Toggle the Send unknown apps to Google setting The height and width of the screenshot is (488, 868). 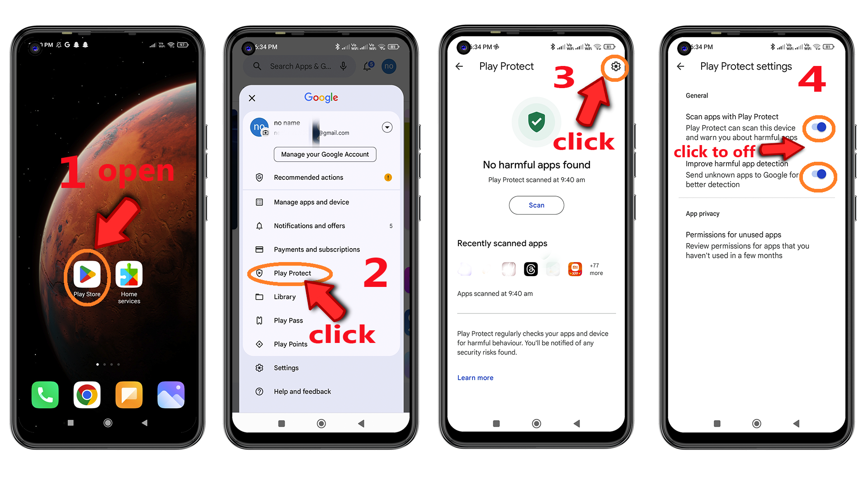pyautogui.click(x=821, y=174)
